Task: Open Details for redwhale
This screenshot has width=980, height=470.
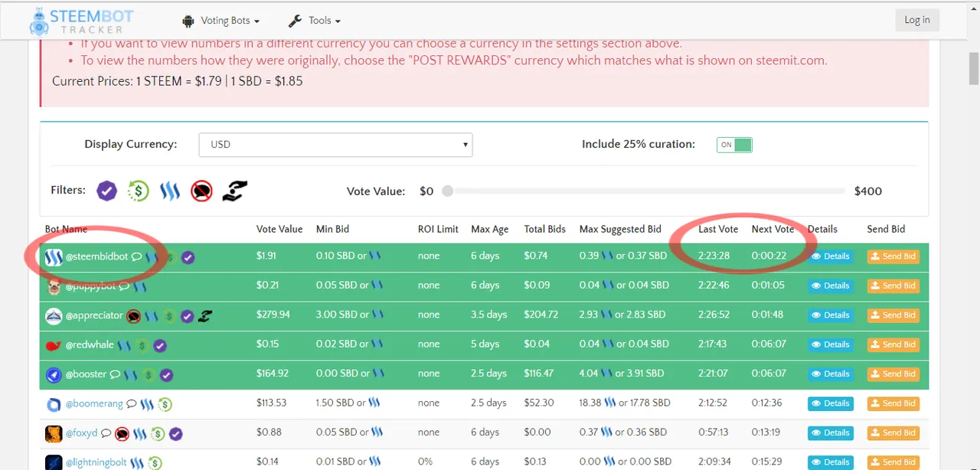Action: pyautogui.click(x=831, y=344)
